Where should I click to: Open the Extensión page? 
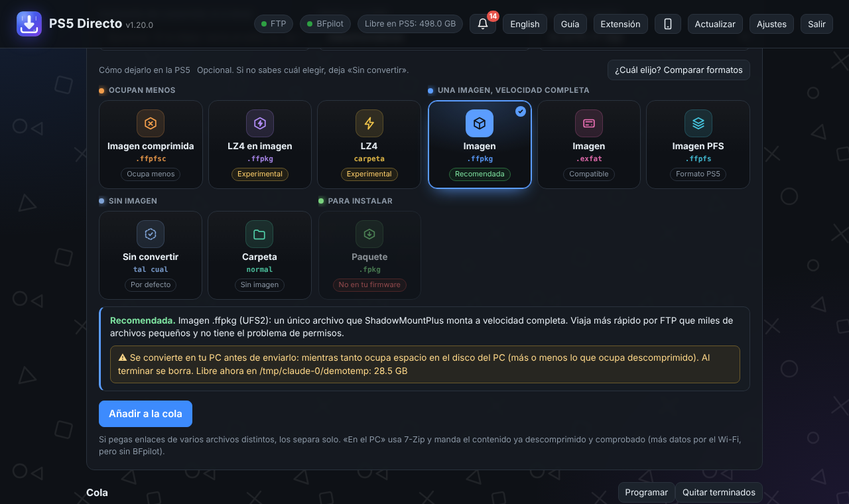click(620, 24)
